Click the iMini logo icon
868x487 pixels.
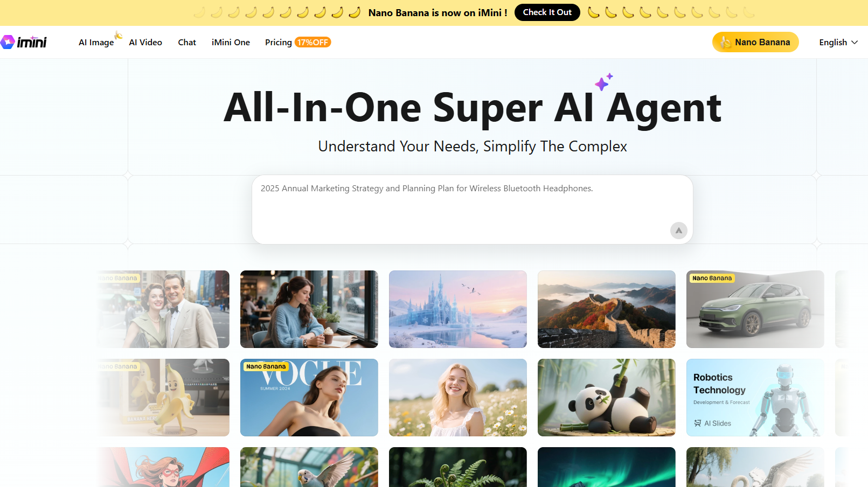point(8,42)
